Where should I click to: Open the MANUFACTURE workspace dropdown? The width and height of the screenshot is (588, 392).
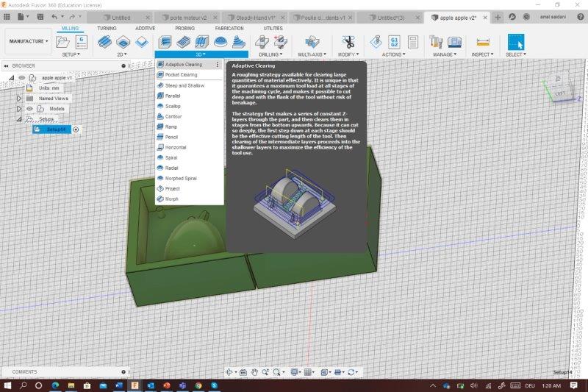pyautogui.click(x=29, y=41)
